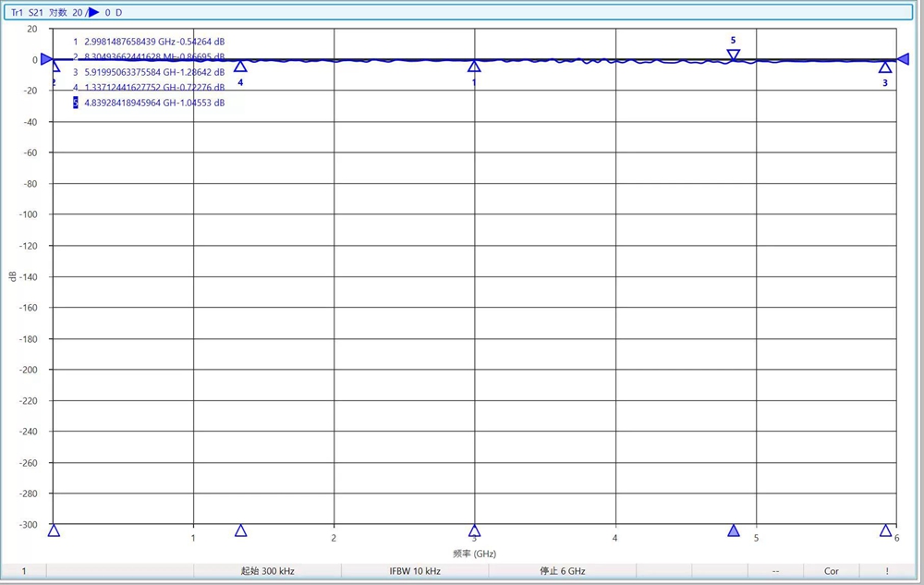Click the blue reference position arrow in the trace header

93,13
